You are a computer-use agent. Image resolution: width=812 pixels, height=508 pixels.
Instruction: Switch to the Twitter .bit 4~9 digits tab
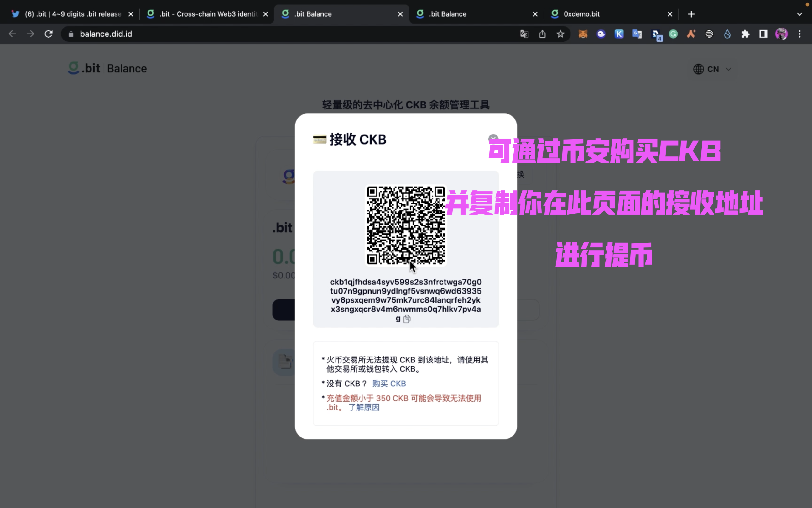point(72,14)
